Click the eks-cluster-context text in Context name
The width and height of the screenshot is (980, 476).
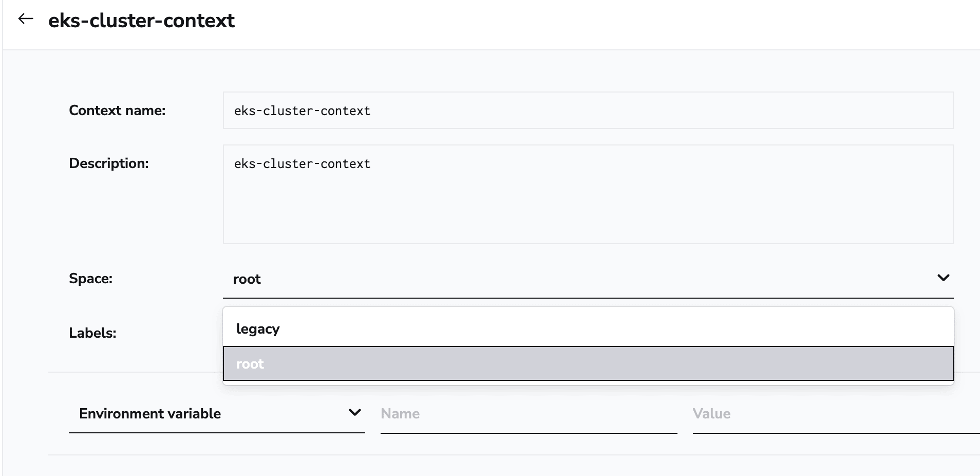(x=302, y=111)
